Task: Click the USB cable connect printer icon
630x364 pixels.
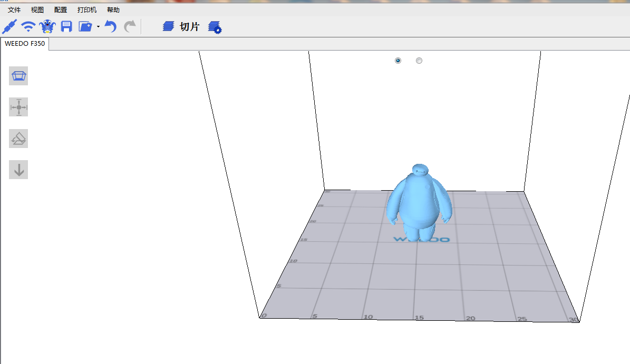Action: point(9,26)
